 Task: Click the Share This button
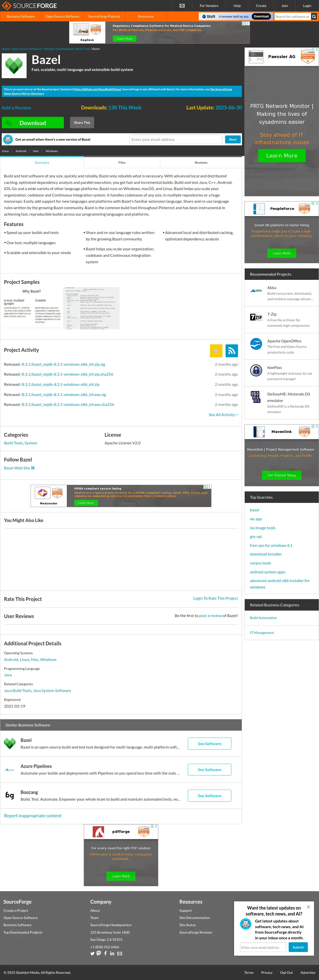click(82, 123)
